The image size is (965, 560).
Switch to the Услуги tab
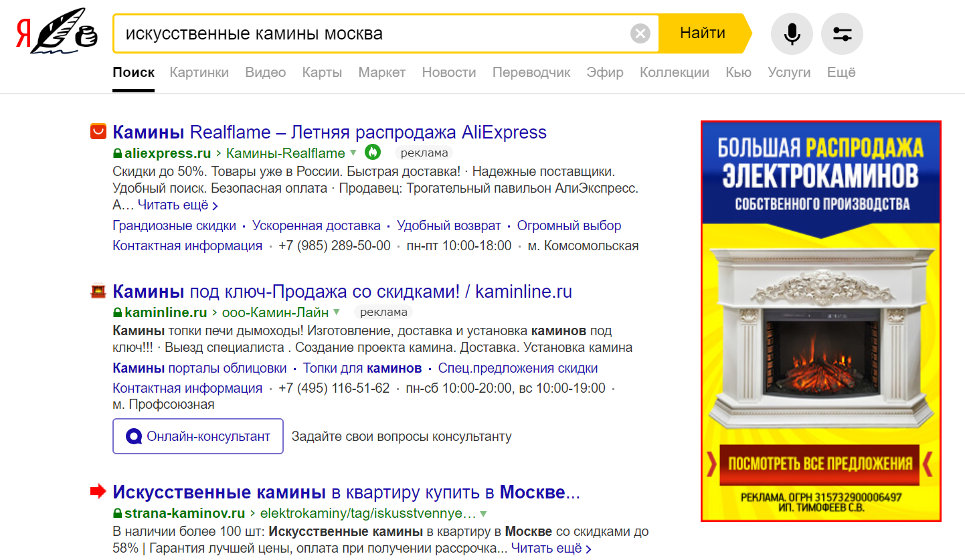coord(789,72)
